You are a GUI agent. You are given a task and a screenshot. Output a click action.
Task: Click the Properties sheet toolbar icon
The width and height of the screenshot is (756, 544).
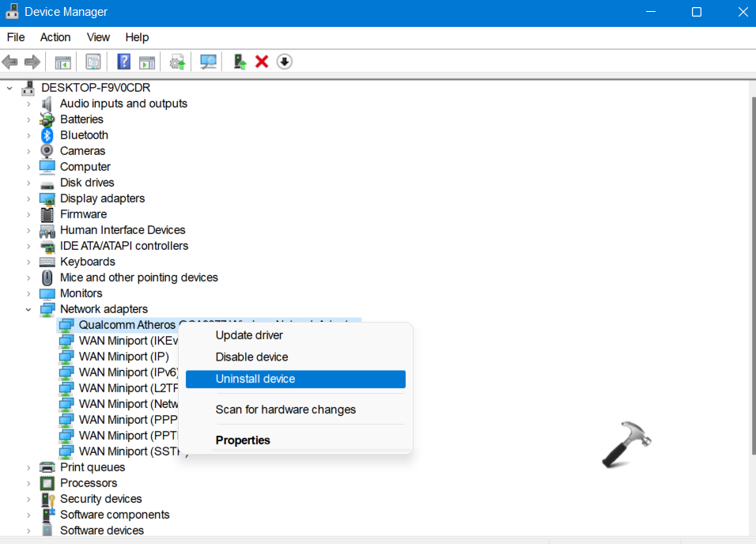[93, 62]
